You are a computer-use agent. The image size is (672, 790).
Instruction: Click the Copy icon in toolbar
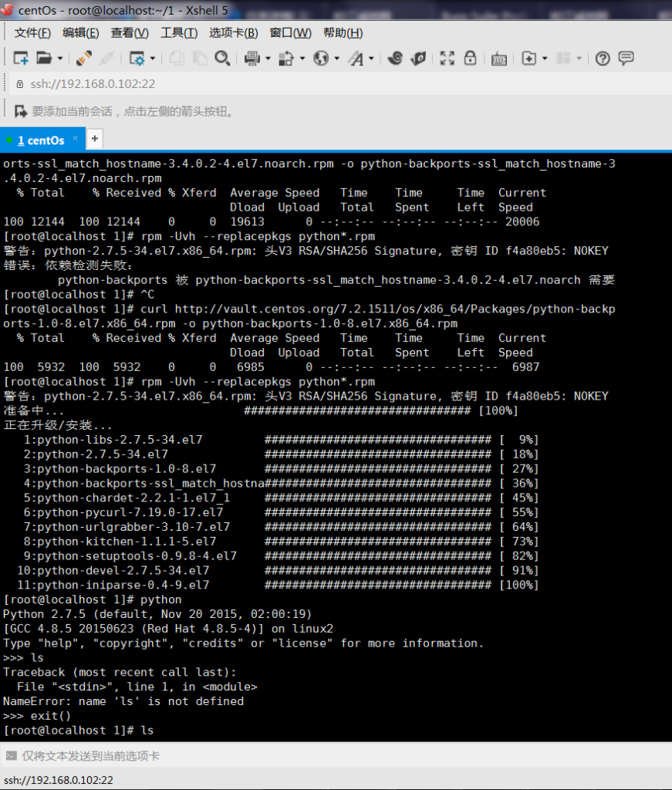177,59
